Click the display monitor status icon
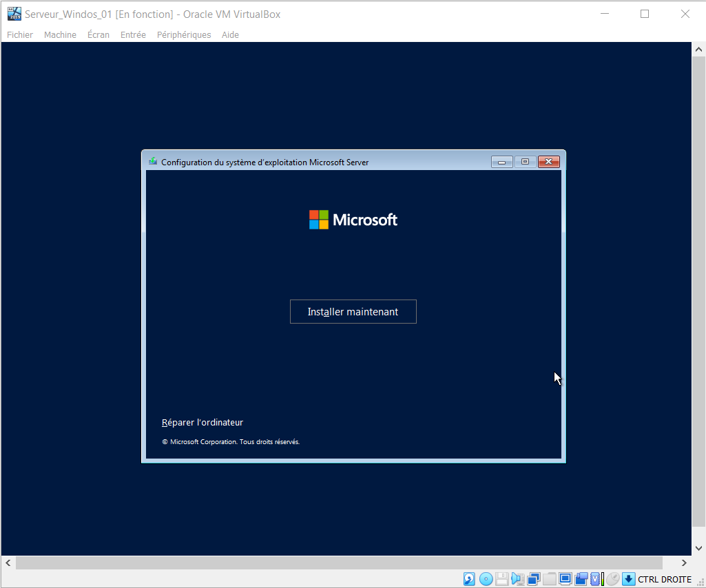This screenshot has width=706, height=588. [565, 579]
